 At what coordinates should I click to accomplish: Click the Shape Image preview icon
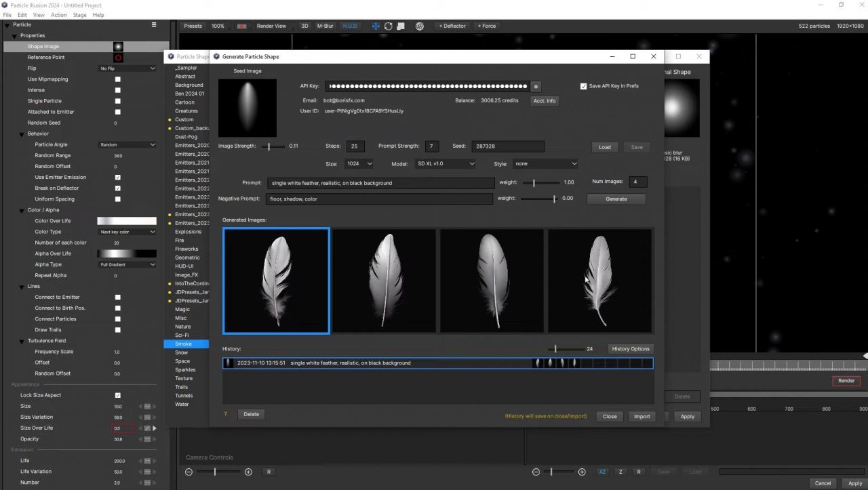coord(118,47)
